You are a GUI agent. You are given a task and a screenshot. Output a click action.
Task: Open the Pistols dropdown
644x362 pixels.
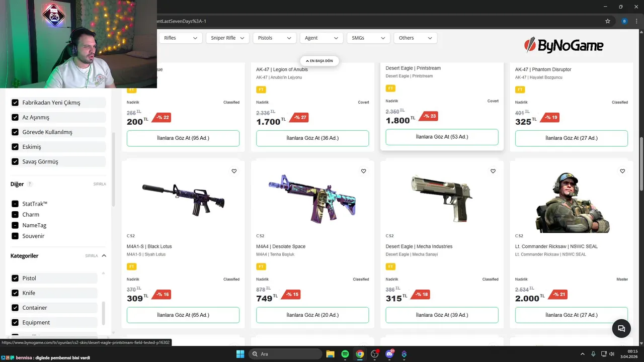pyautogui.click(x=274, y=38)
